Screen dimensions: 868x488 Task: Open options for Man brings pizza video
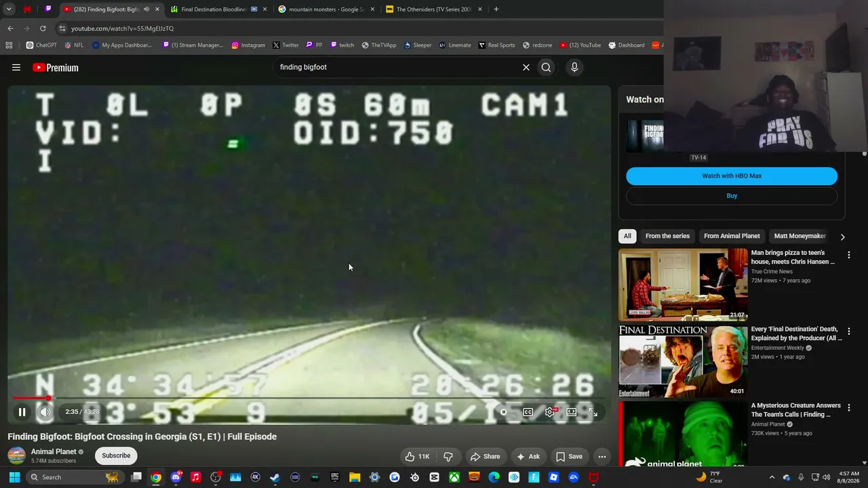(x=848, y=255)
